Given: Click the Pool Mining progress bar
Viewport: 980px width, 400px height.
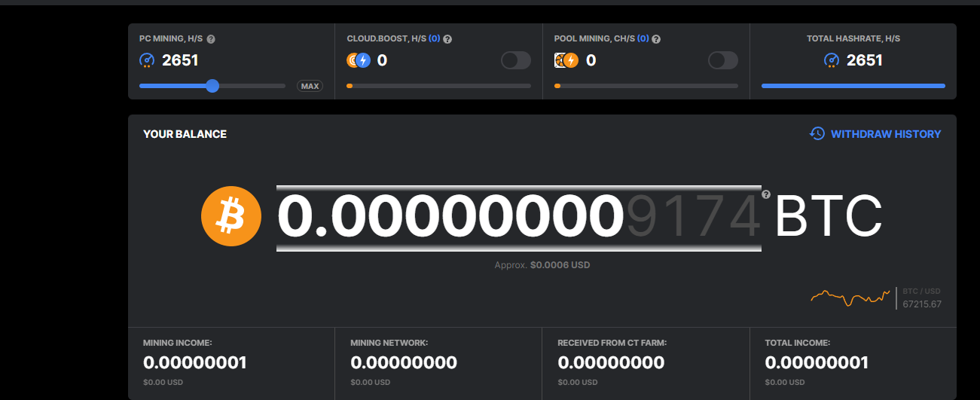Looking at the screenshot, I should point(646,86).
